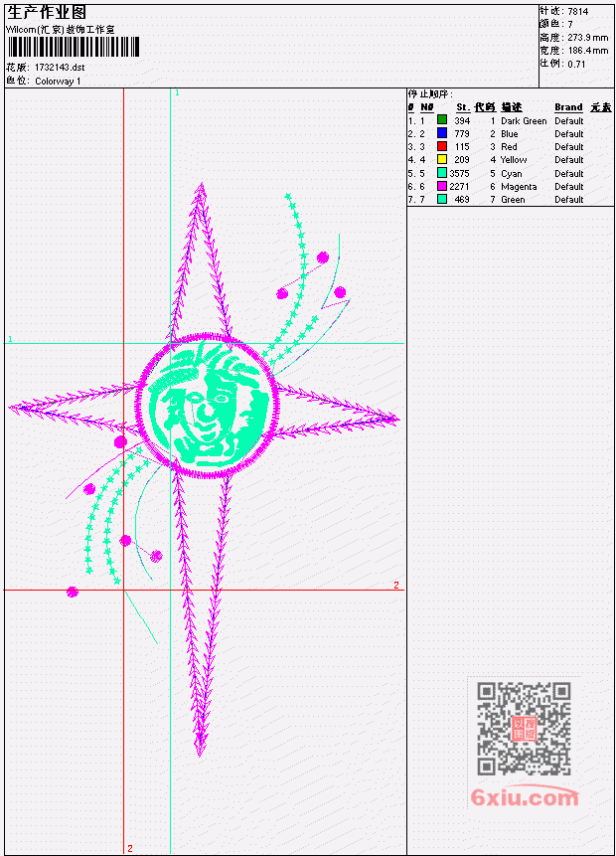
Task: Click the 'St.' column header
Action: 463,107
